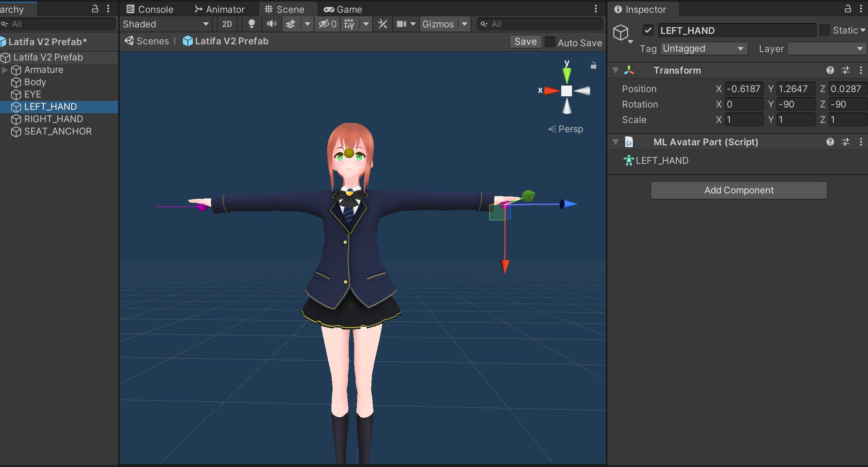Open ML Avatar Part presets icon
The height and width of the screenshot is (467, 868).
(x=846, y=142)
